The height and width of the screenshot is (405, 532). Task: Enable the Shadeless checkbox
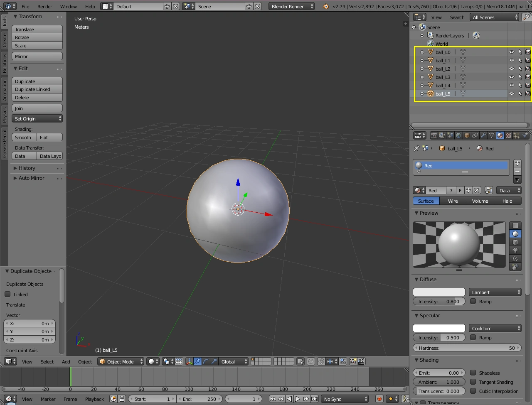473,373
